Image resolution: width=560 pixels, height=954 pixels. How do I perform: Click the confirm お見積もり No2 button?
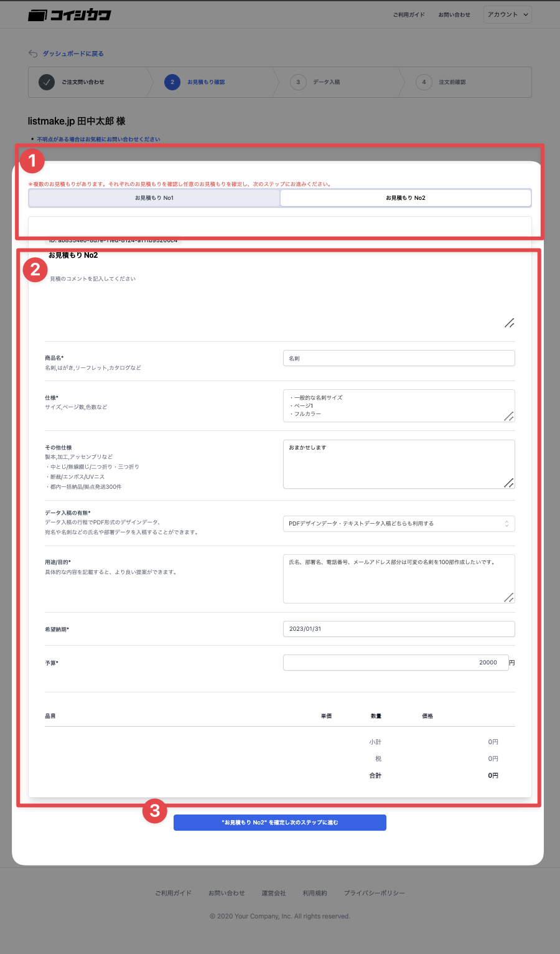[280, 823]
